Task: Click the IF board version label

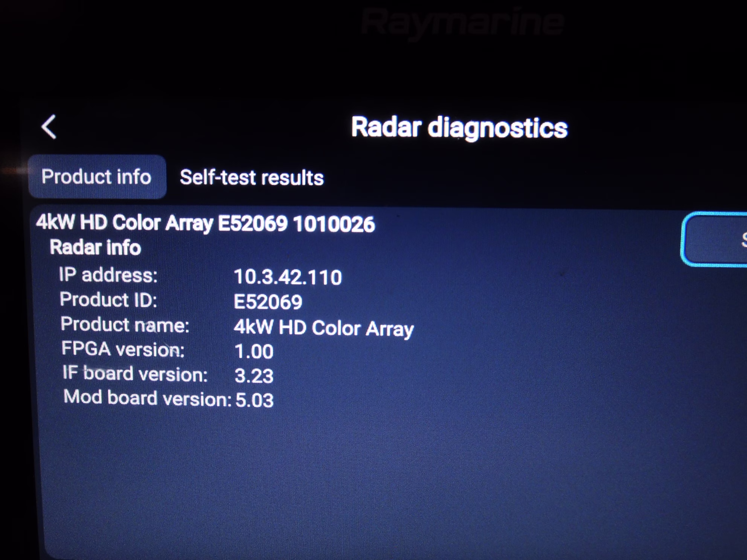Action: click(135, 374)
